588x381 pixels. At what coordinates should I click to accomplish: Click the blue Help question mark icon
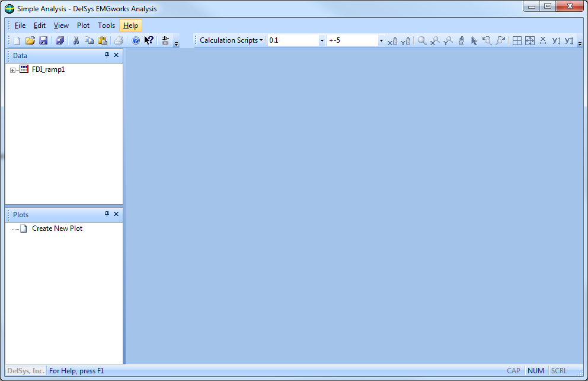(x=136, y=41)
